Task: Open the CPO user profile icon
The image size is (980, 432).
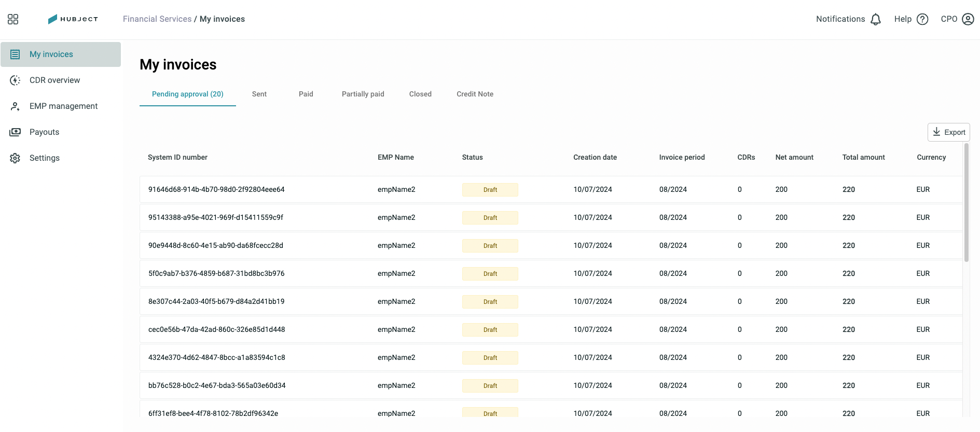Action: point(968,19)
